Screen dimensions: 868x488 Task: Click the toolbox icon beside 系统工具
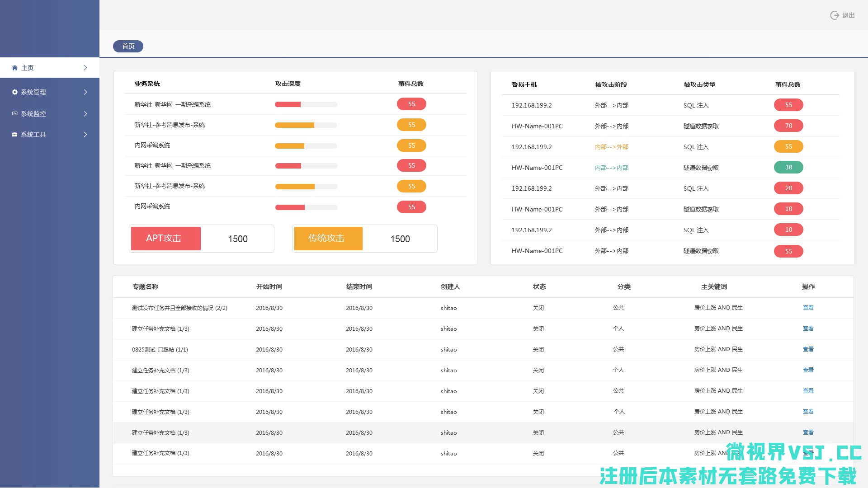click(x=14, y=135)
